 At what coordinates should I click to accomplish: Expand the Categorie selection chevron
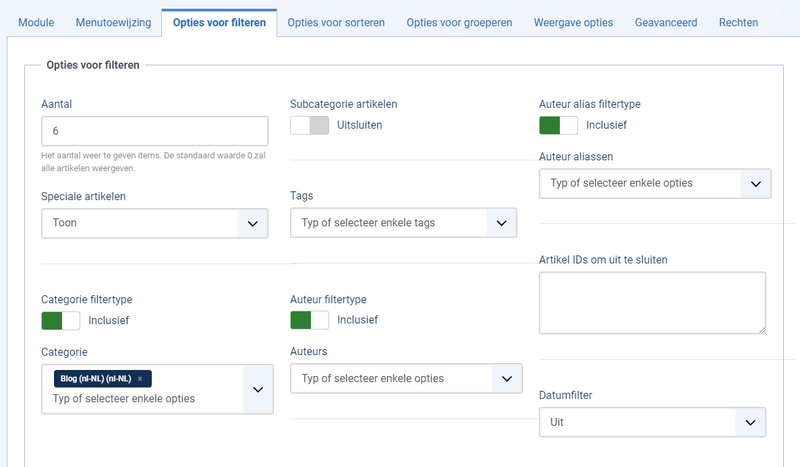click(x=258, y=389)
